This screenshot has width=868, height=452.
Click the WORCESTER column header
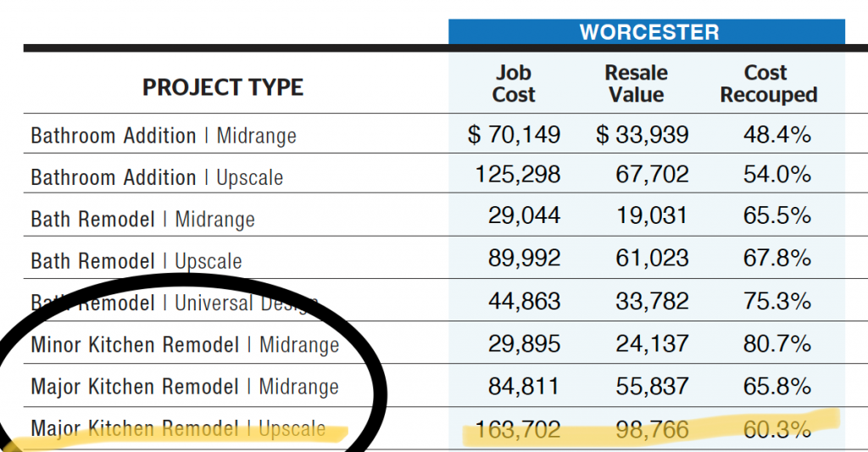(x=648, y=32)
